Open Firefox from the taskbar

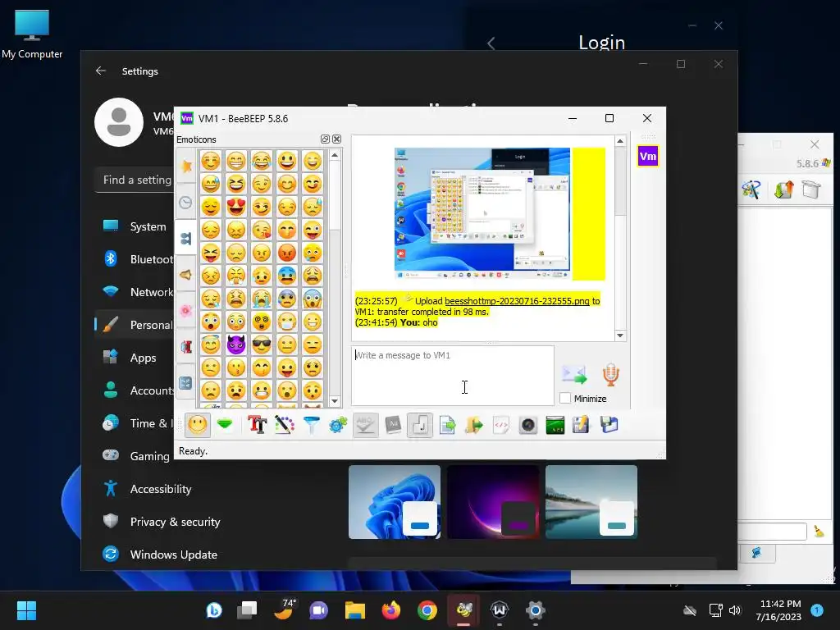tap(391, 610)
